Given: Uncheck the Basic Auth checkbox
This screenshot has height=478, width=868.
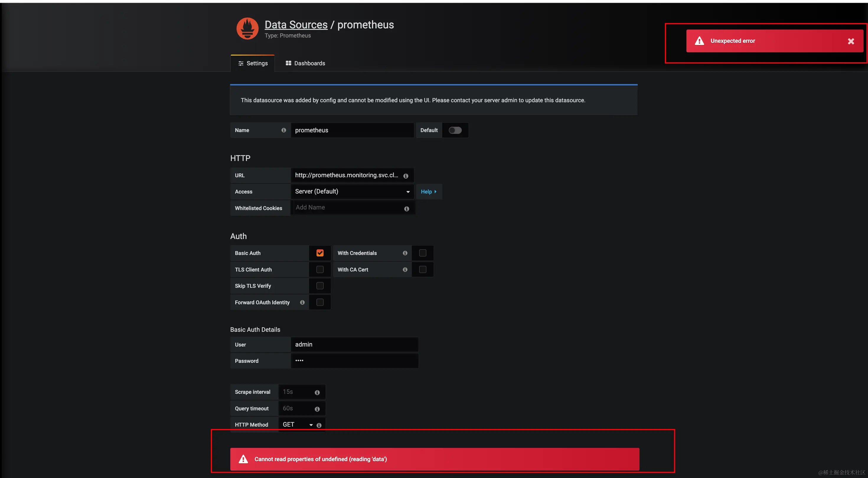Looking at the screenshot, I should pyautogui.click(x=320, y=253).
